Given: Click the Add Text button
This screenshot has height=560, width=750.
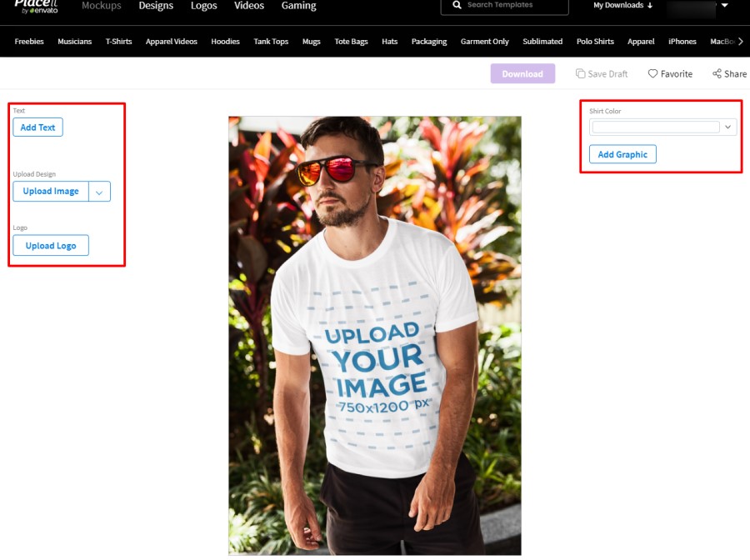Looking at the screenshot, I should coord(37,127).
